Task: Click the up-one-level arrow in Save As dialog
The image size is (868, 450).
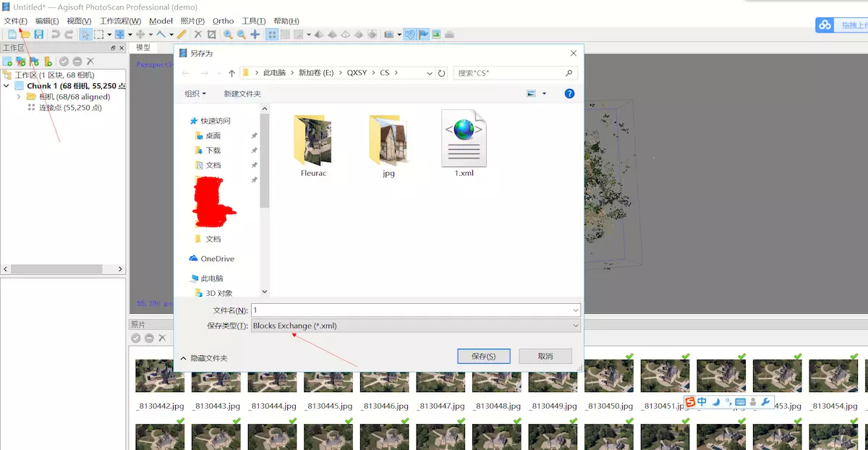Action: (231, 73)
